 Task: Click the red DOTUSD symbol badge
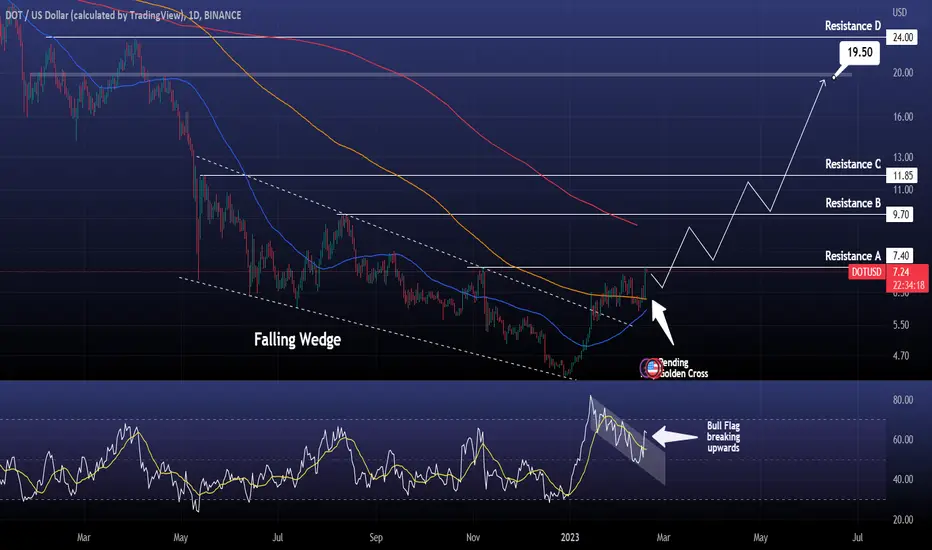pyautogui.click(x=866, y=272)
